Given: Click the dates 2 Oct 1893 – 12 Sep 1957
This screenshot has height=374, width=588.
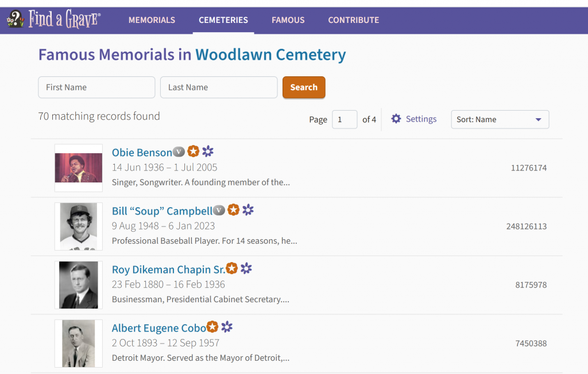Looking at the screenshot, I should (x=166, y=343).
